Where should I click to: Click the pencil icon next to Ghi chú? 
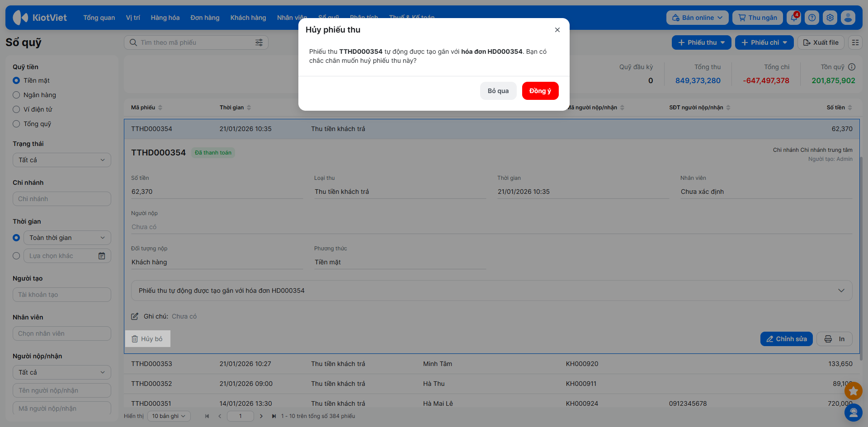(x=135, y=316)
